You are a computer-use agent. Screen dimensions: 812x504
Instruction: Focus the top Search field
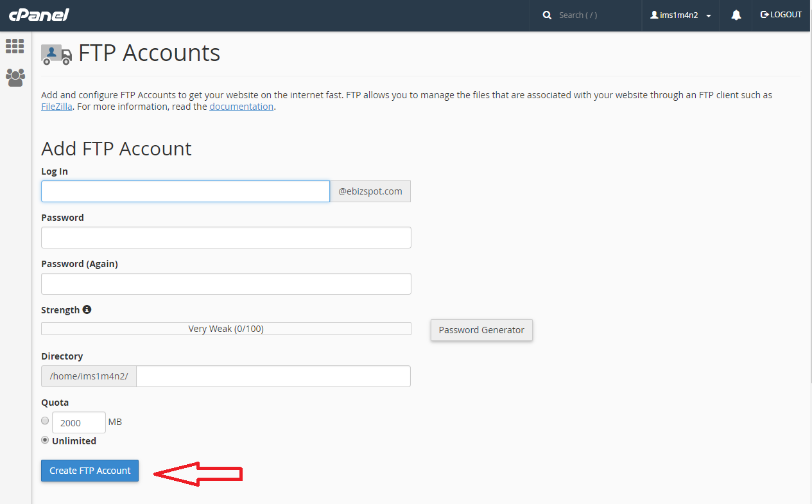(594, 15)
